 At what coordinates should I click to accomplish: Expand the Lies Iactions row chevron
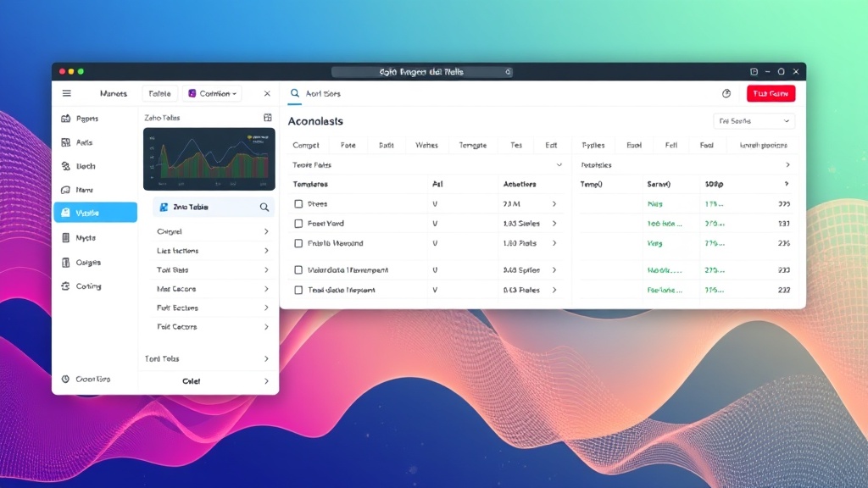point(266,251)
